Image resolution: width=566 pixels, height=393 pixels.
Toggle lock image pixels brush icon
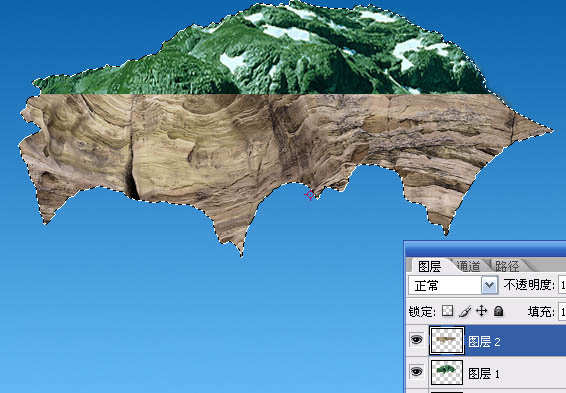(x=465, y=311)
